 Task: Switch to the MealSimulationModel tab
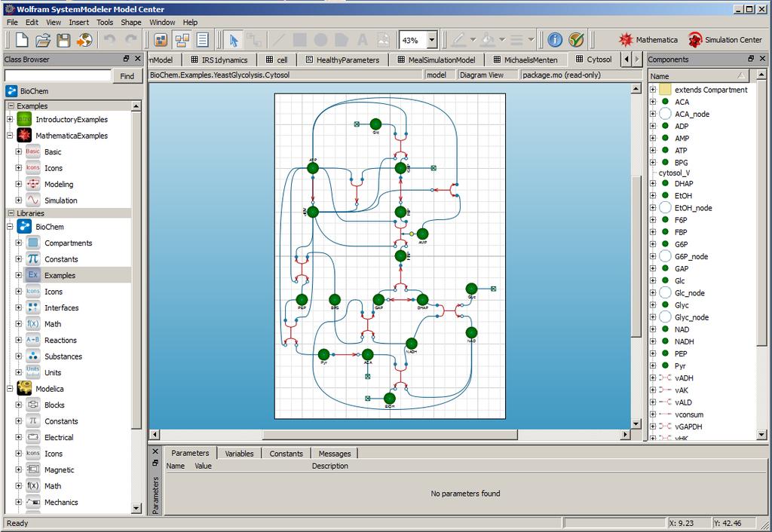[x=437, y=60]
